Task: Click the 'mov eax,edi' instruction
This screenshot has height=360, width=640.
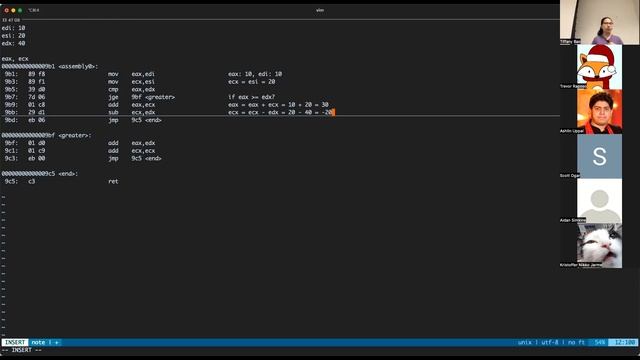Action: (131, 74)
